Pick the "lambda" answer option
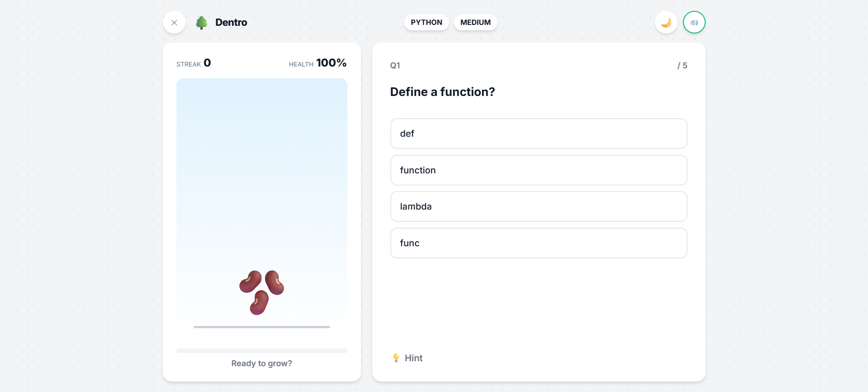Image resolution: width=868 pixels, height=392 pixels. pyautogui.click(x=538, y=206)
